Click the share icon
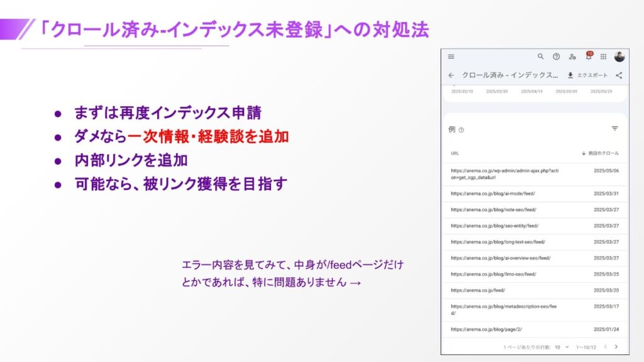 pos(619,75)
